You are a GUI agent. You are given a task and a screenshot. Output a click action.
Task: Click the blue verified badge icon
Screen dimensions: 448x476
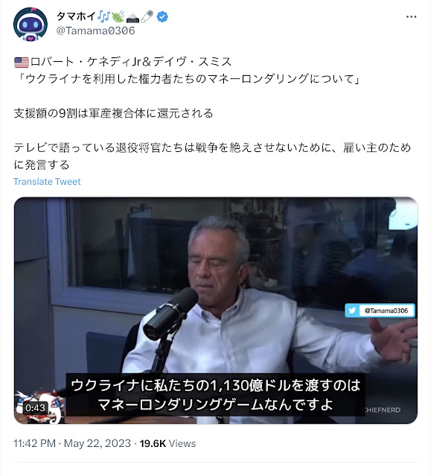click(162, 16)
